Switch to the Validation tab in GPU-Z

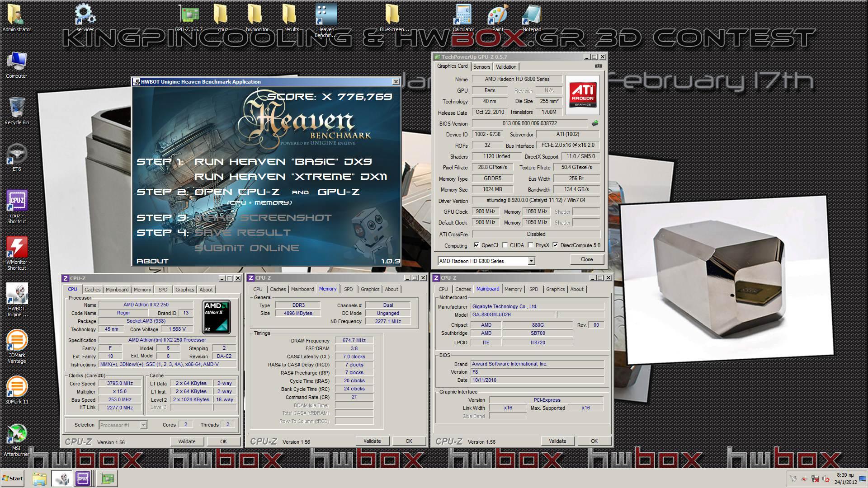[506, 66]
